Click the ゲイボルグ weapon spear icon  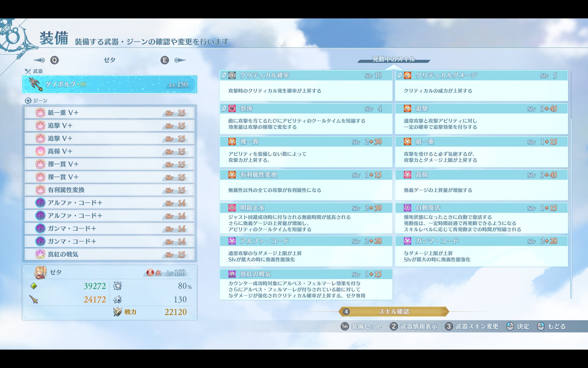36,84
